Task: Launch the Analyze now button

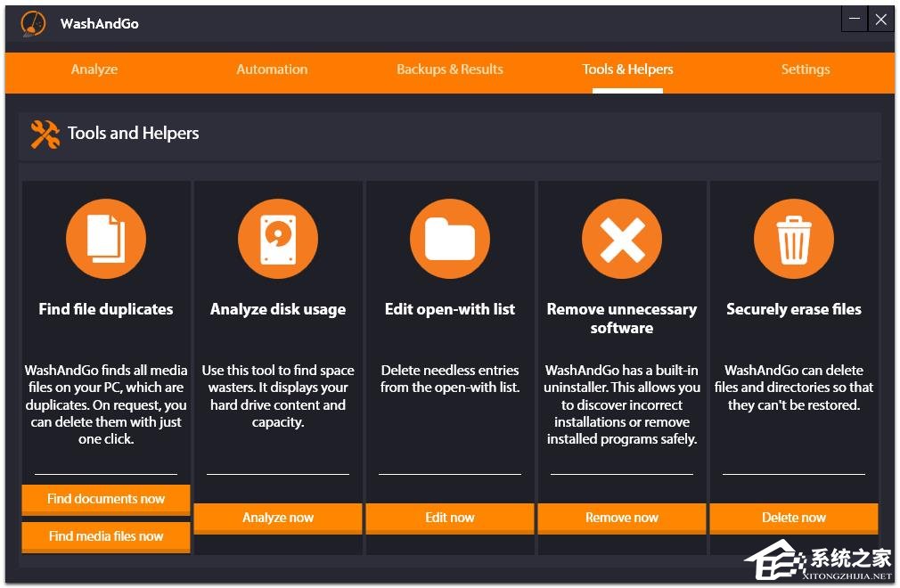Action: point(278,518)
